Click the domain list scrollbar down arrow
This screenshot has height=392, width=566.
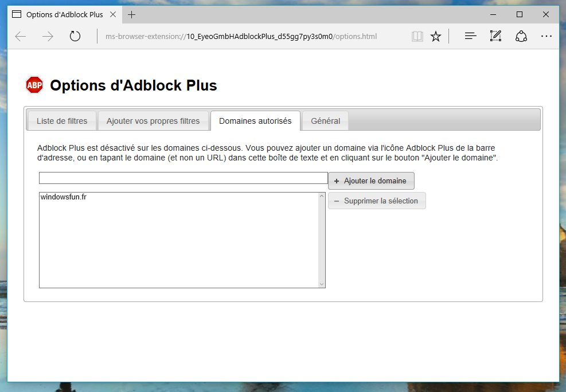point(321,284)
